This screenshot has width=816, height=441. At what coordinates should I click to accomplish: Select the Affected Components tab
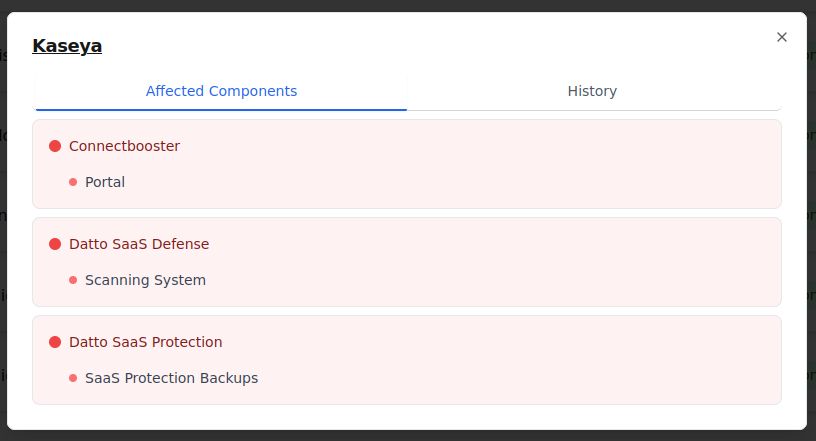221,91
